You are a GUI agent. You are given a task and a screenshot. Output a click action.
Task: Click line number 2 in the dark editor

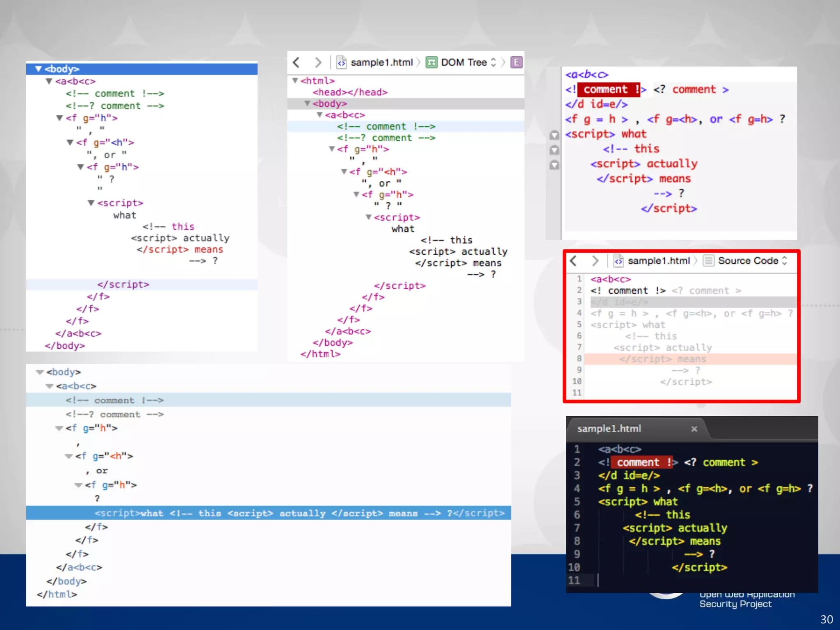[577, 462]
